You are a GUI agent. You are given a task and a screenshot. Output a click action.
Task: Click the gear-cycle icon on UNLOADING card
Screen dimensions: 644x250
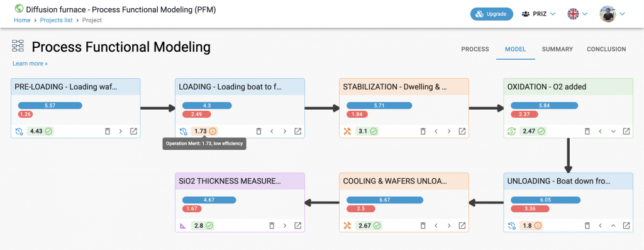tap(512, 225)
